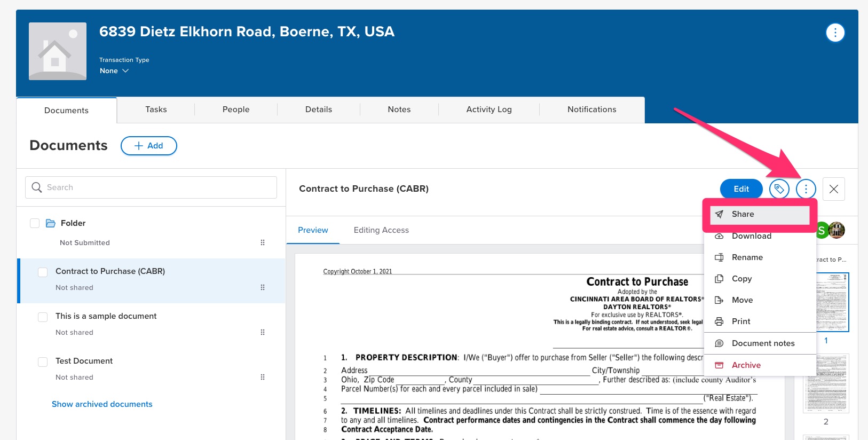
Task: Select Archive in the options menu
Action: coord(746,365)
